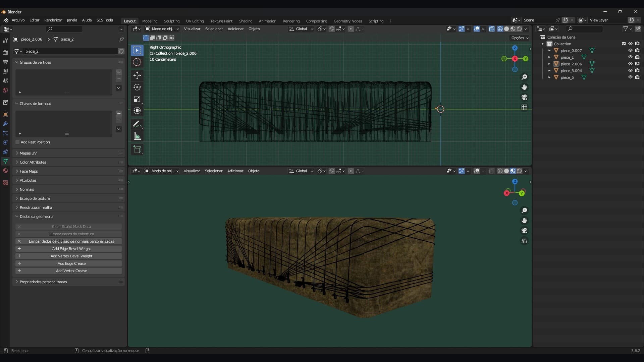Enable Add Rest Position checkbox
The image size is (644, 362).
coord(17,142)
